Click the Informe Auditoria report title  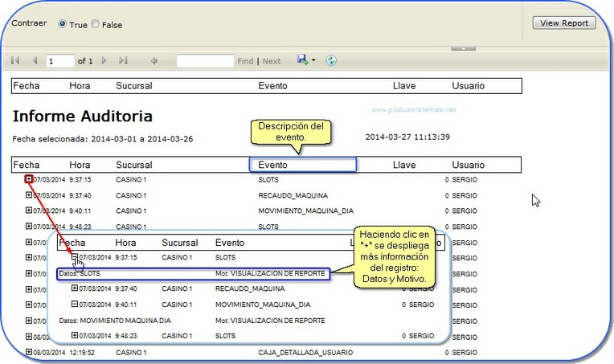click(x=83, y=117)
